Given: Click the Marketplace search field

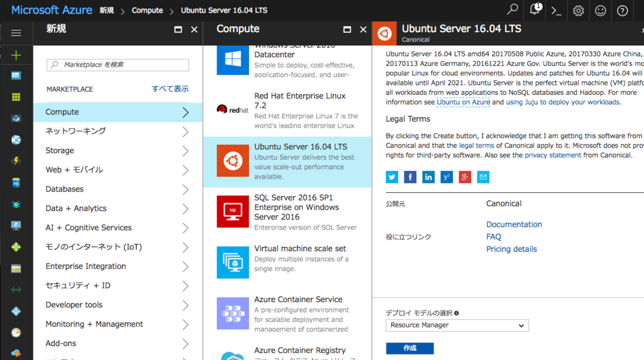Looking at the screenshot, I should coord(118,65).
